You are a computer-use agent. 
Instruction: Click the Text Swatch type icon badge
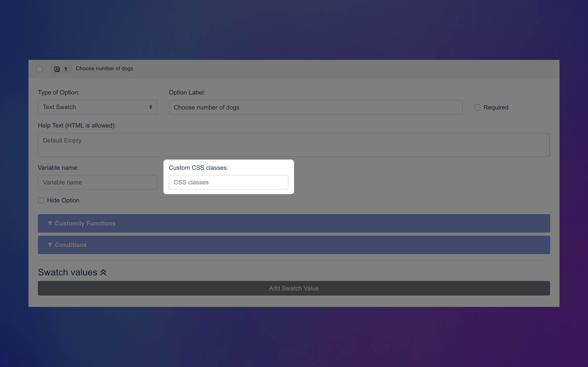[x=57, y=69]
